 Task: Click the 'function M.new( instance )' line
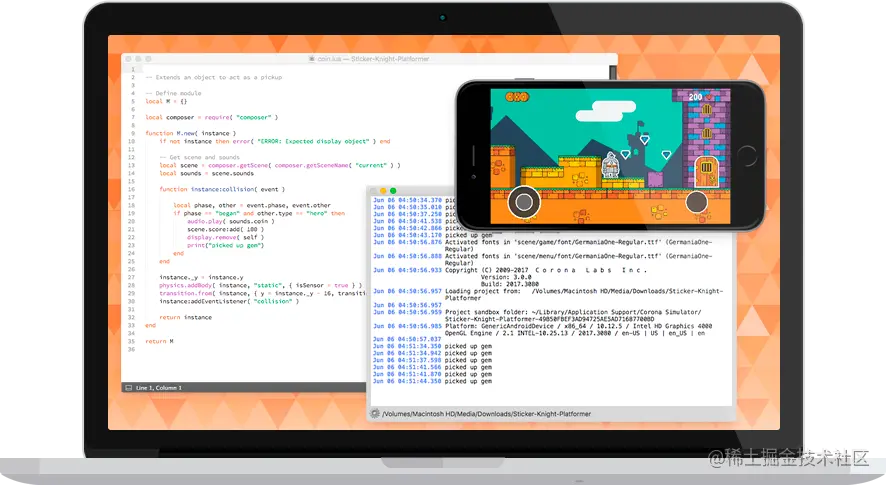pyautogui.click(x=190, y=133)
